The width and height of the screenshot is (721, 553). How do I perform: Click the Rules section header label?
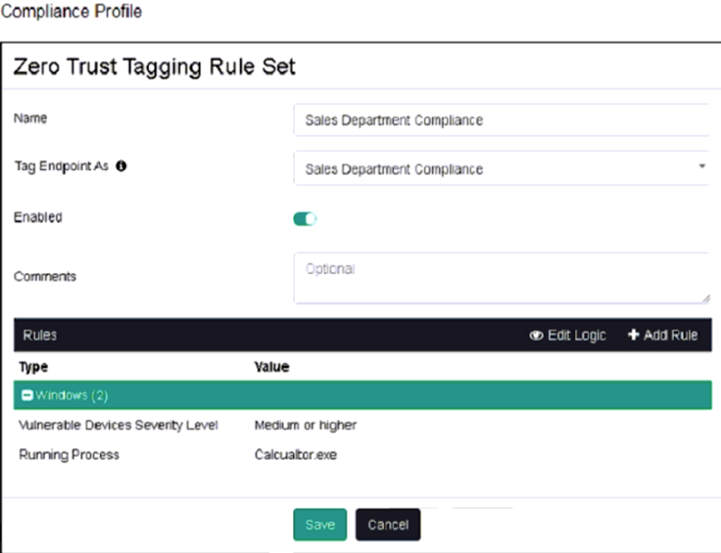pyautogui.click(x=40, y=336)
